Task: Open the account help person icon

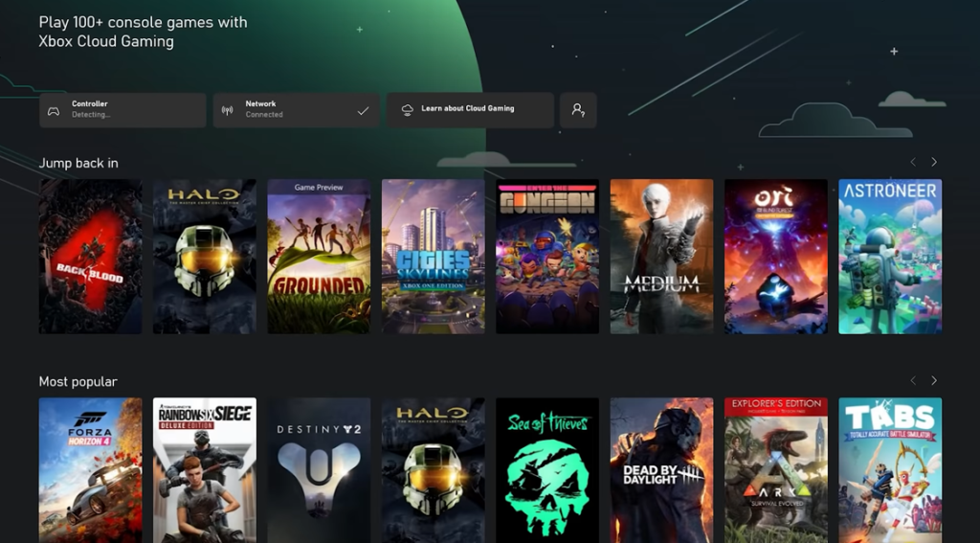Action: pos(578,110)
